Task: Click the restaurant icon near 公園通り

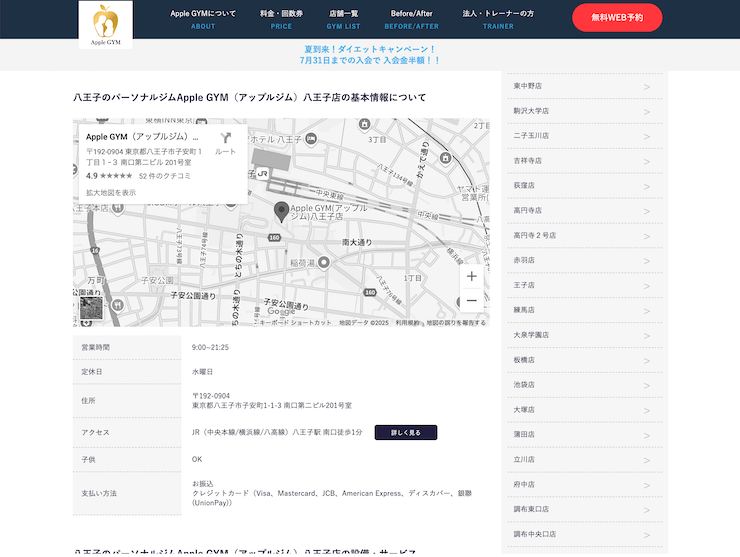Action: (118, 305)
